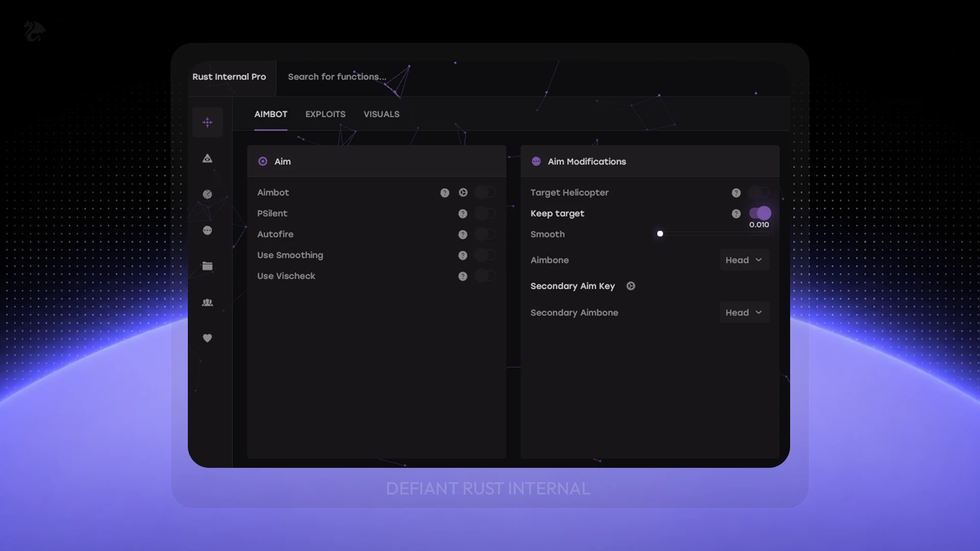Show help for Use Vischeck
Image resolution: width=980 pixels, height=551 pixels.
click(463, 277)
